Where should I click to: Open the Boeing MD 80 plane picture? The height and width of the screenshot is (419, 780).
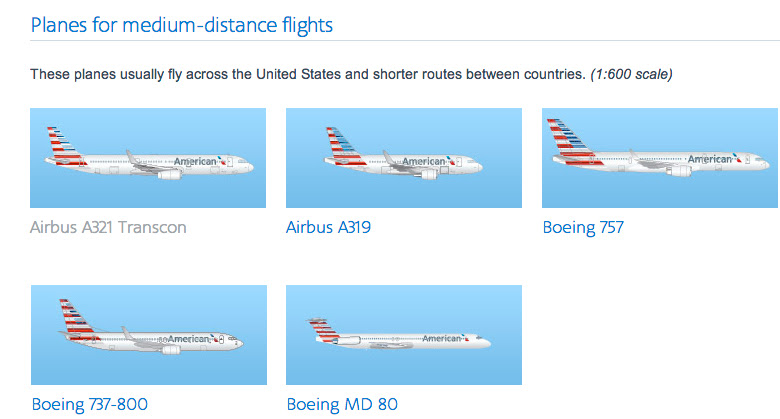pos(404,335)
